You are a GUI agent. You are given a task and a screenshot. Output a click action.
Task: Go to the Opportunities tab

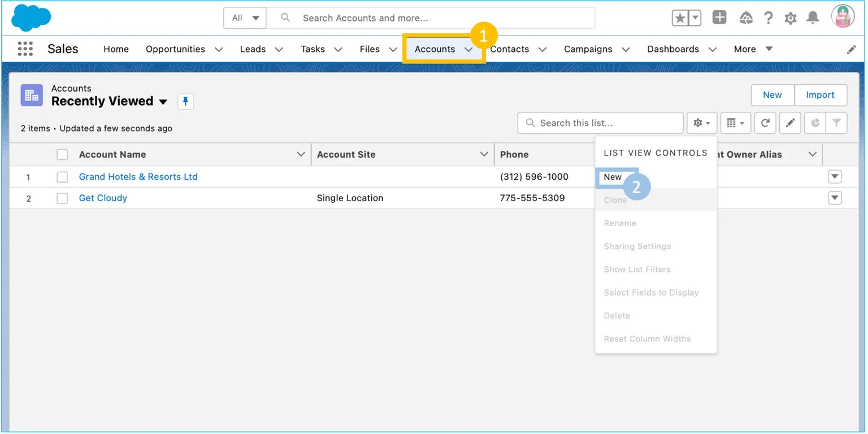[175, 49]
